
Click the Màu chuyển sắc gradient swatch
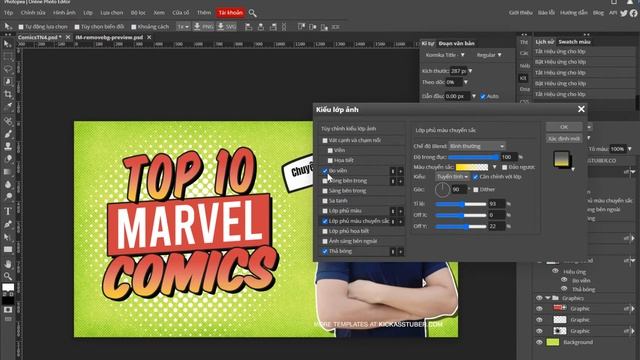pos(472,167)
